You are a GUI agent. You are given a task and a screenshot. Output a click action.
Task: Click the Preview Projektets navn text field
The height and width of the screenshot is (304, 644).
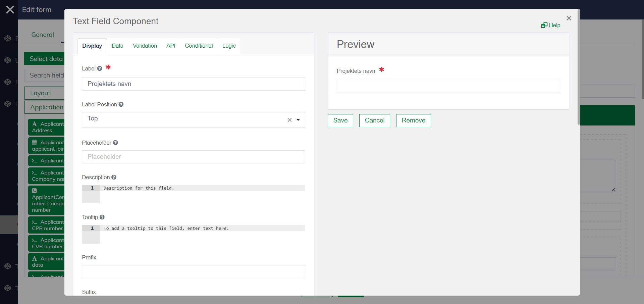[x=448, y=86]
